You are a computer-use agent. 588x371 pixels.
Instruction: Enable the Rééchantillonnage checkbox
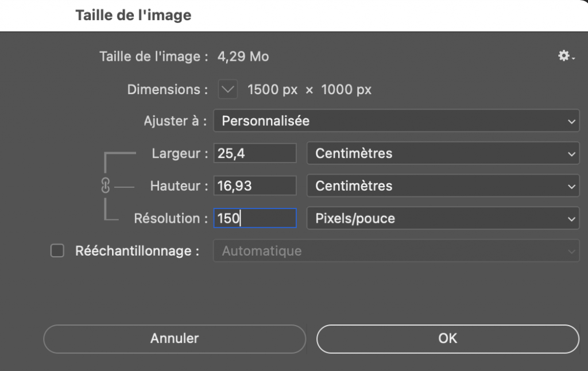tap(57, 251)
